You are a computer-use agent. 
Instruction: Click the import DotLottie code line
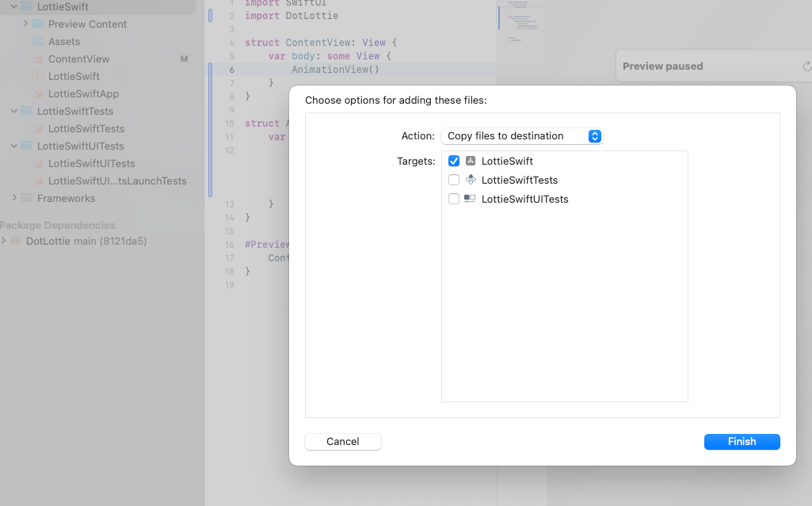pos(291,16)
